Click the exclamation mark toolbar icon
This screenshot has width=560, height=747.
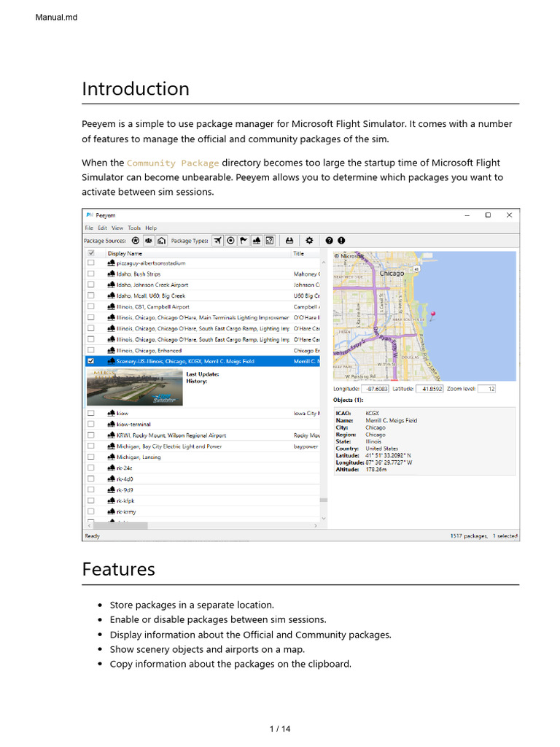click(341, 240)
